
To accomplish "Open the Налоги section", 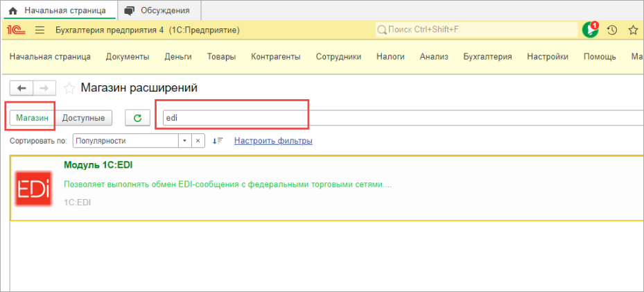I will [390, 57].
